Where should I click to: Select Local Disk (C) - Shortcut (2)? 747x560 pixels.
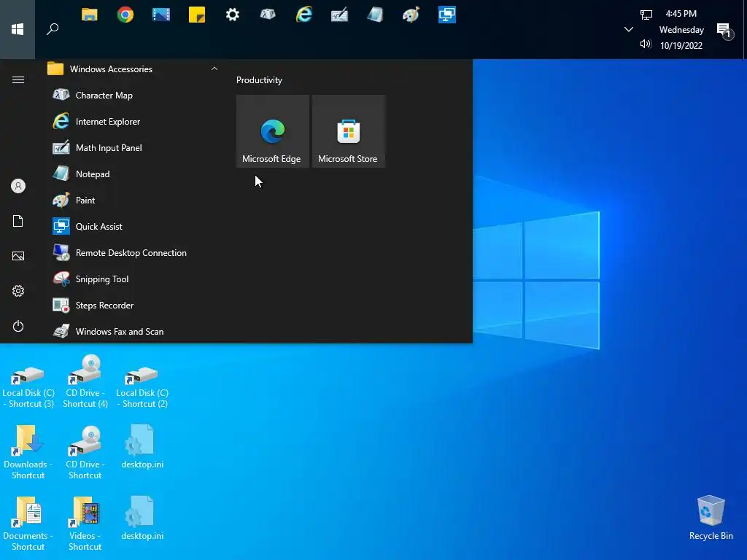[142, 381]
